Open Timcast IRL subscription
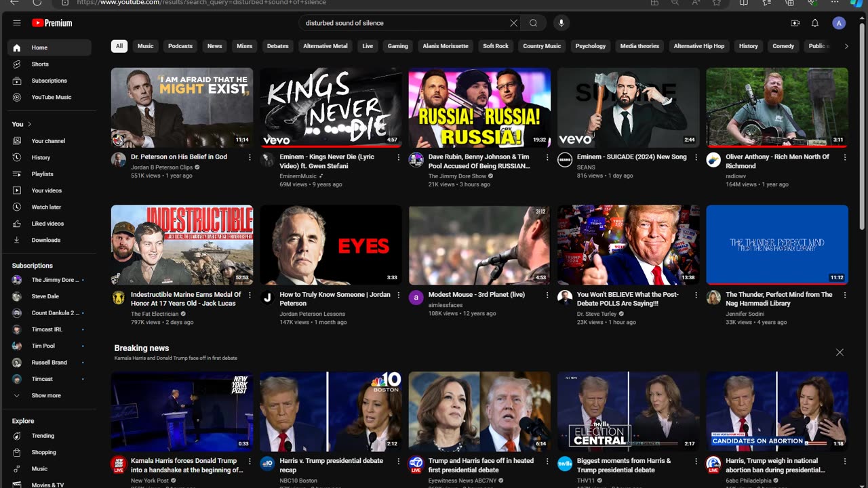This screenshot has height=488, width=868. click(50, 329)
